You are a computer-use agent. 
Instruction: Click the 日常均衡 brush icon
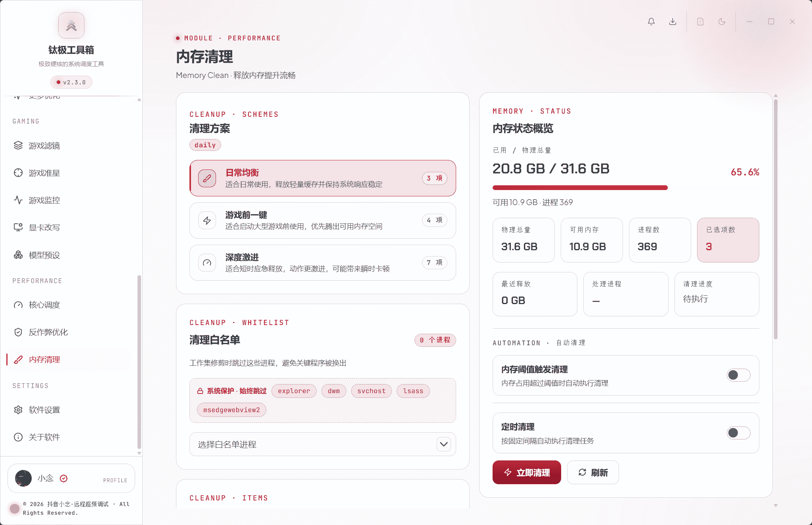(x=207, y=178)
